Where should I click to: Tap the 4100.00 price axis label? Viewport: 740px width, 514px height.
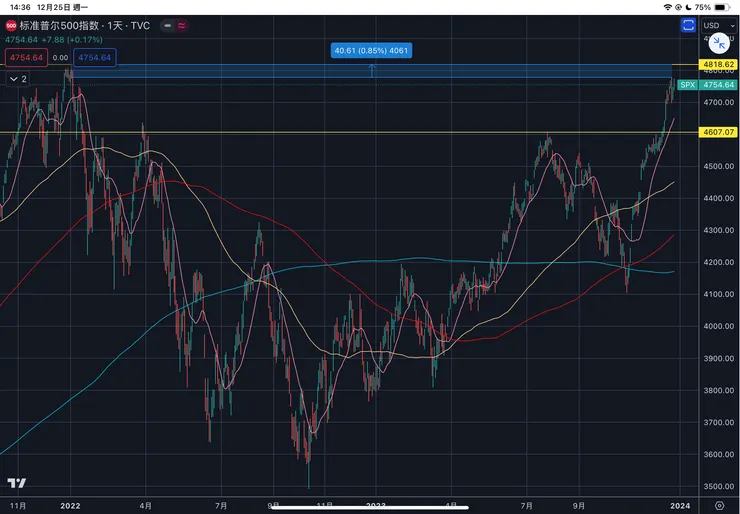click(x=719, y=294)
